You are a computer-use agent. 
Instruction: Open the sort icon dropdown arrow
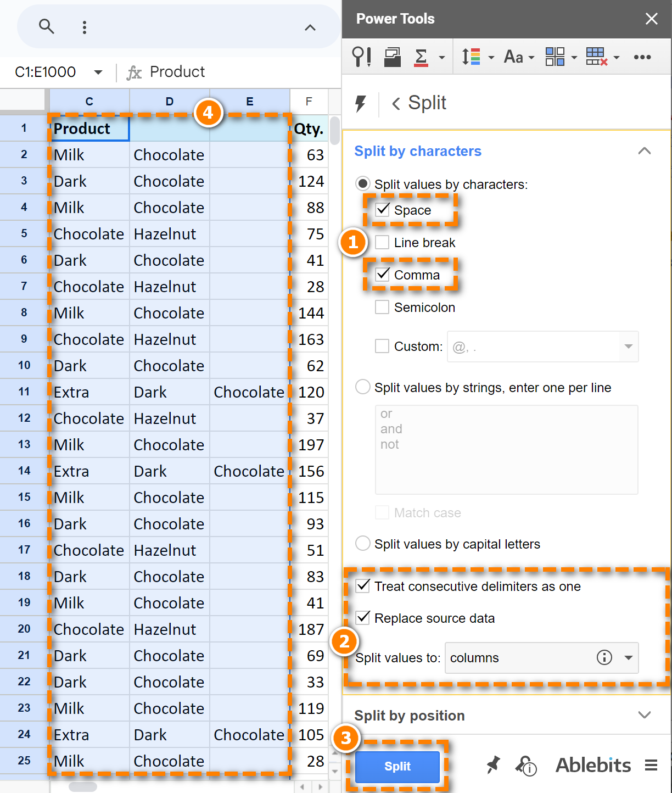click(491, 57)
